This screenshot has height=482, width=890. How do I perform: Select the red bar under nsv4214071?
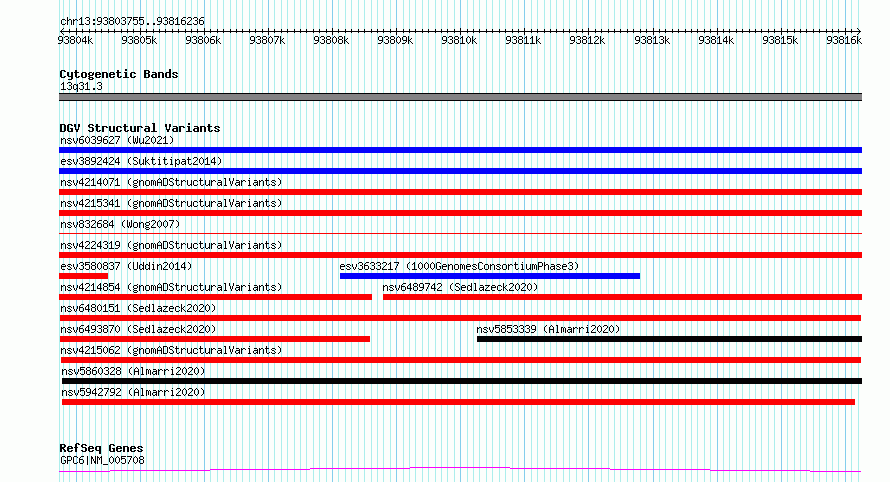[x=460, y=192]
